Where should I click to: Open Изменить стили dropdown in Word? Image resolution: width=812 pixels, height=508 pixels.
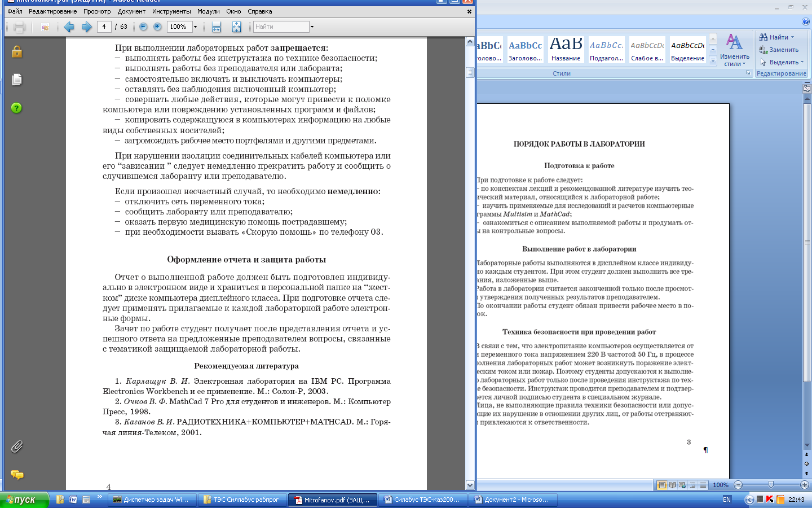734,50
